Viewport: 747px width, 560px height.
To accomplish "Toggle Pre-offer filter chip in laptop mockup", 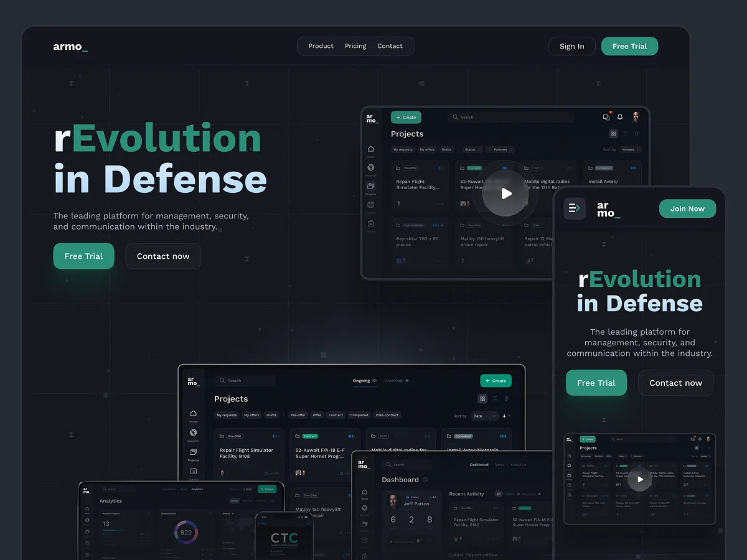I will (x=298, y=415).
